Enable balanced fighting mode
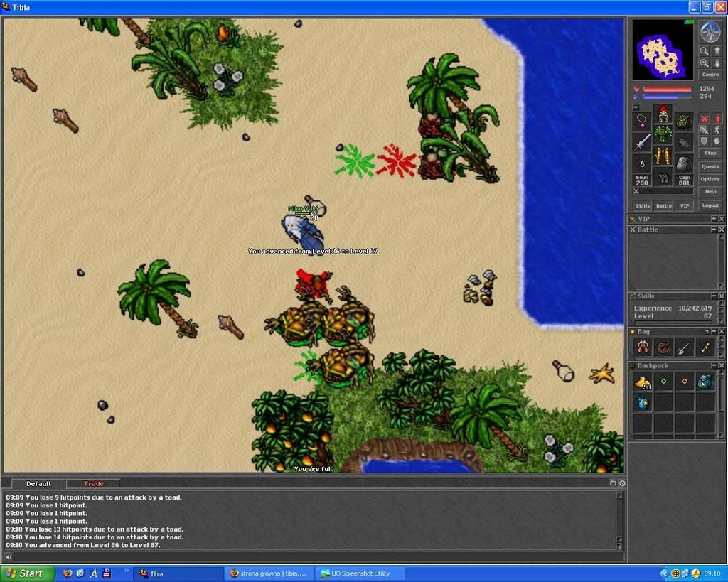 (705, 130)
